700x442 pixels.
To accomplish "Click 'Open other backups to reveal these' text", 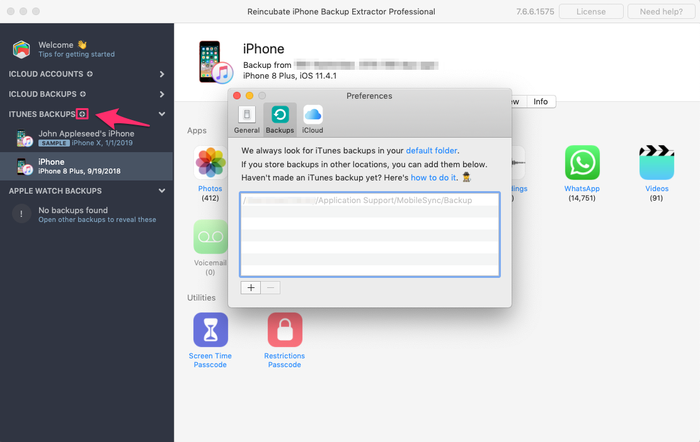I will pyautogui.click(x=97, y=220).
